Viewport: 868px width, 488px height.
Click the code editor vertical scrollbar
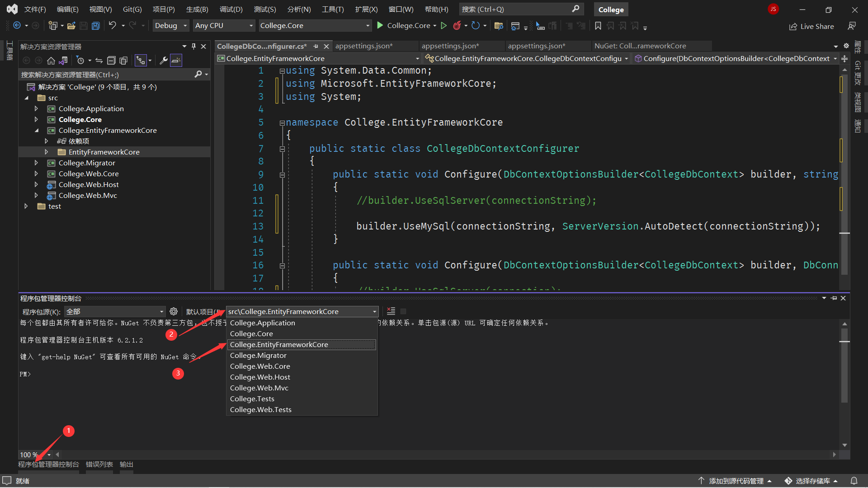pos(844,181)
